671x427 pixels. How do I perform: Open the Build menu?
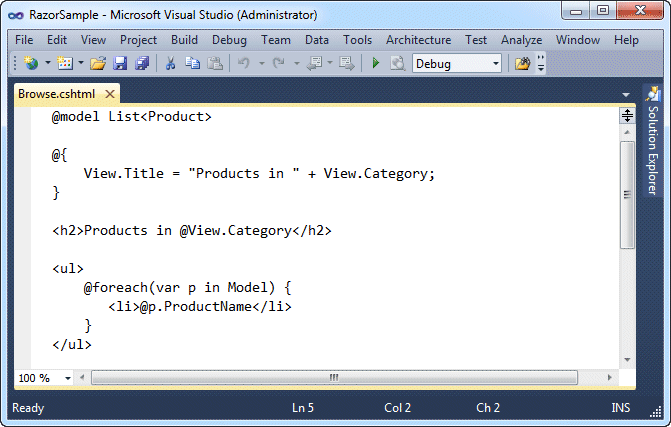[184, 40]
